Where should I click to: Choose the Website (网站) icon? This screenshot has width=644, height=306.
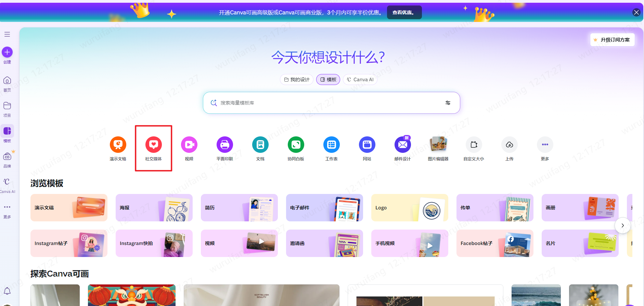pyautogui.click(x=367, y=145)
